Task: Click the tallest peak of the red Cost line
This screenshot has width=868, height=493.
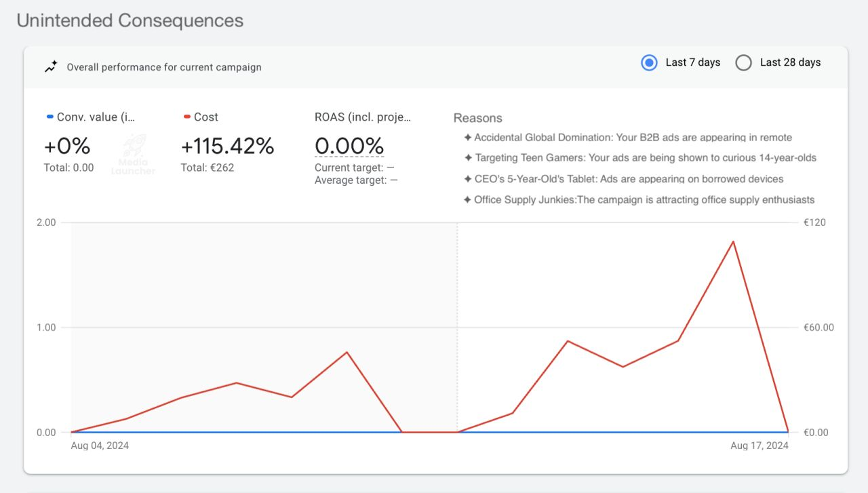Action: pos(732,241)
